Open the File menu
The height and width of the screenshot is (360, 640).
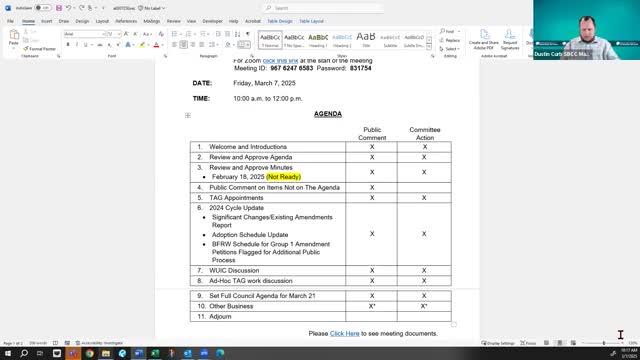10,21
